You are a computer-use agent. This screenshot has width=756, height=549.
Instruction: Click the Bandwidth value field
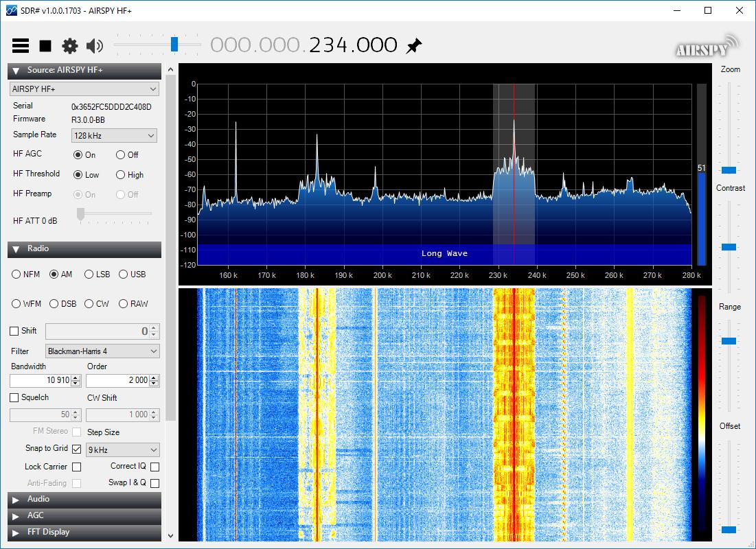[41, 381]
